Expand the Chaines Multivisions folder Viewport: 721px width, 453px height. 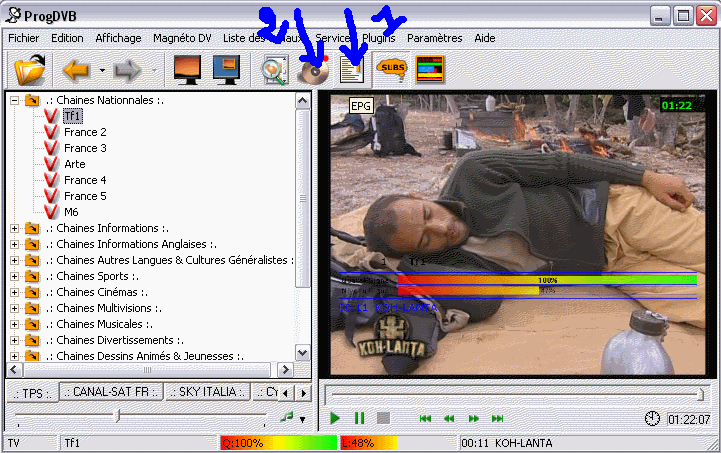click(14, 308)
